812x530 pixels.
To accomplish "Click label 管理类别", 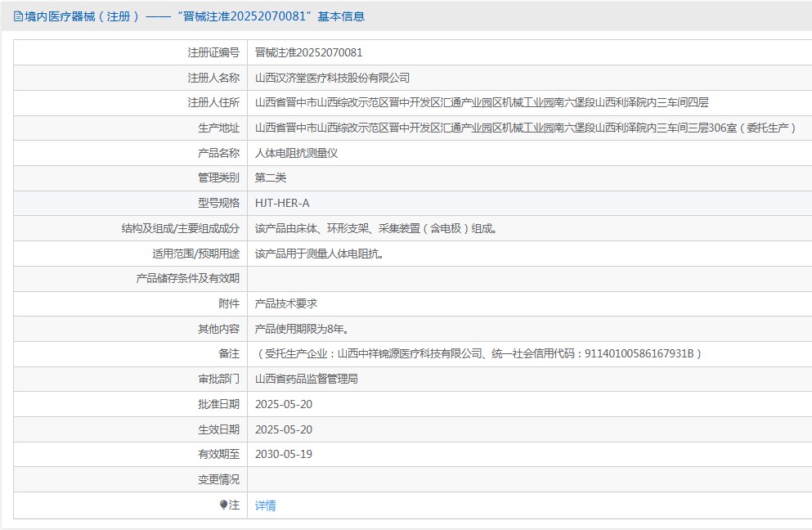I will pos(218,177).
